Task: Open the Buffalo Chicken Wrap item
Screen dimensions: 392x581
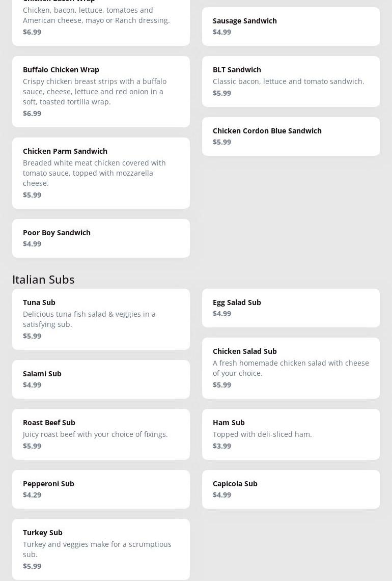Action: (101, 92)
